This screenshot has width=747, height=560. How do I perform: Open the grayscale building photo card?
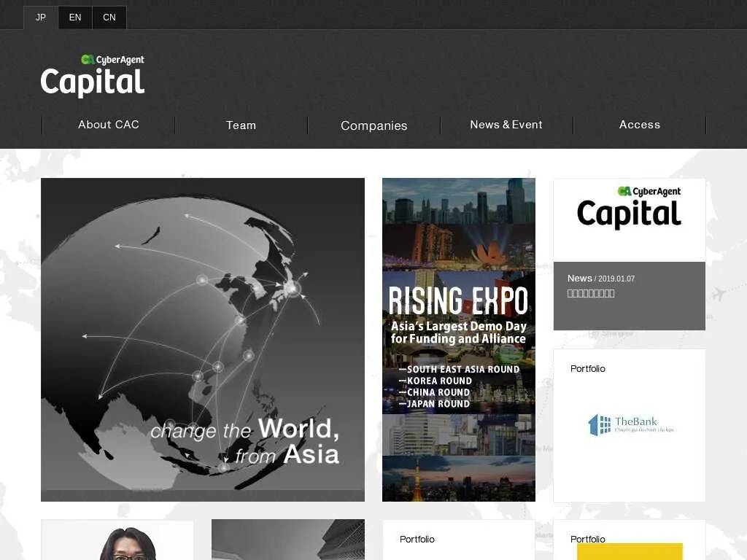pos(288,540)
